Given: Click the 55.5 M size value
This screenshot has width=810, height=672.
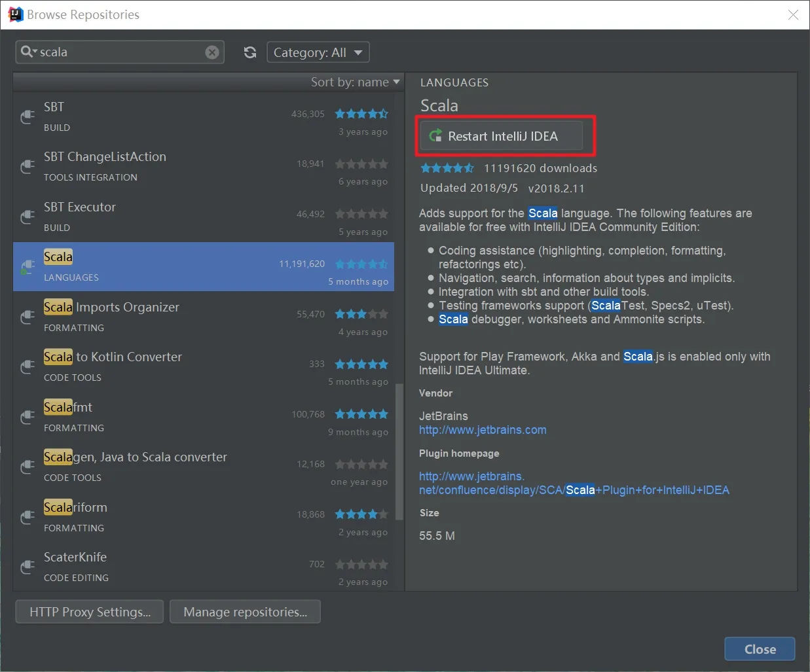Looking at the screenshot, I should click(x=437, y=536).
